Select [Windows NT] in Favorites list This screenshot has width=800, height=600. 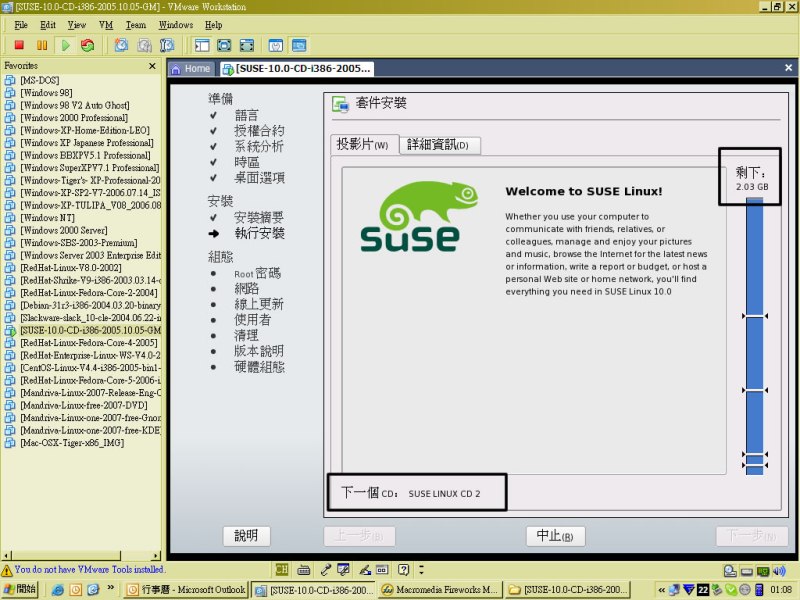coord(47,218)
